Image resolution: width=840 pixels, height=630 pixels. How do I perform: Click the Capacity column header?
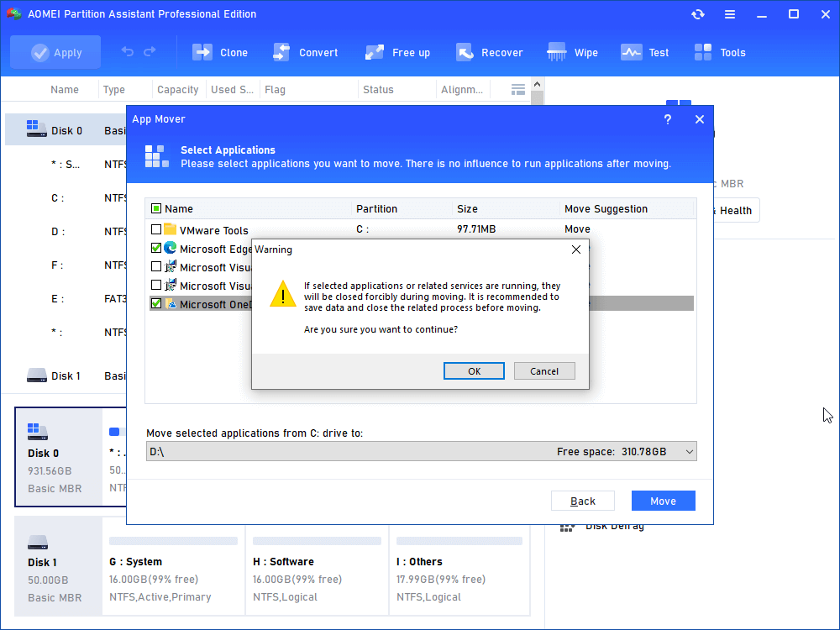coord(178,90)
